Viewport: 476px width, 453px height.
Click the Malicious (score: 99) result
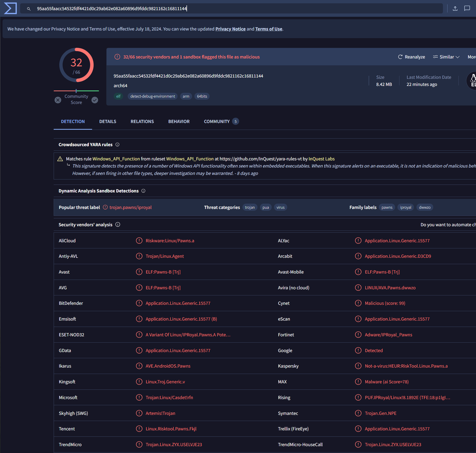tap(385, 303)
